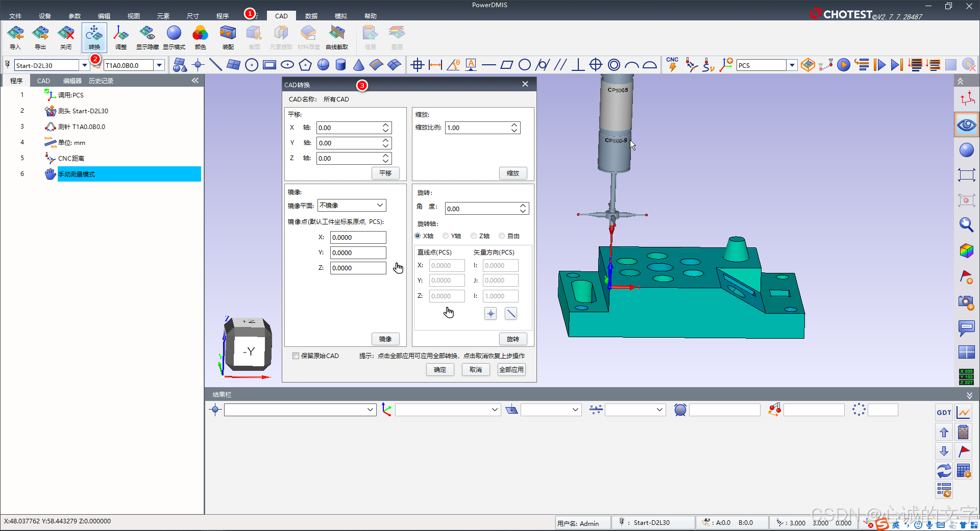Open the Start-D2L30 probe dropdown
Image resolution: width=980 pixels, height=531 pixels.
point(84,65)
